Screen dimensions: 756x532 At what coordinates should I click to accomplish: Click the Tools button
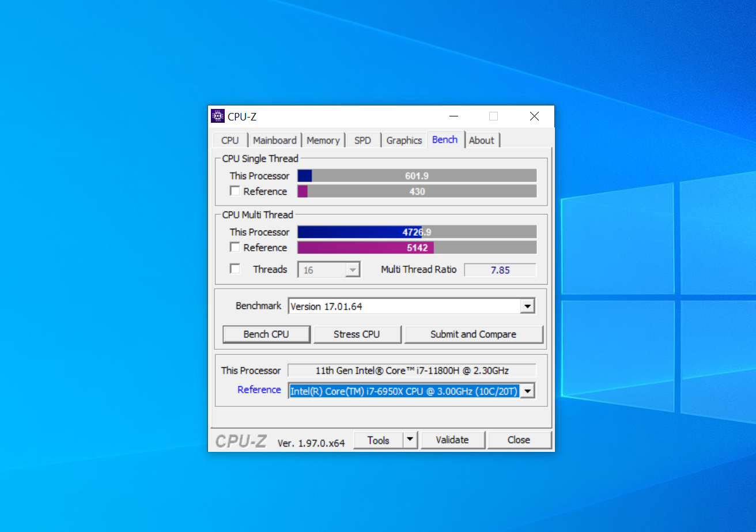point(378,440)
